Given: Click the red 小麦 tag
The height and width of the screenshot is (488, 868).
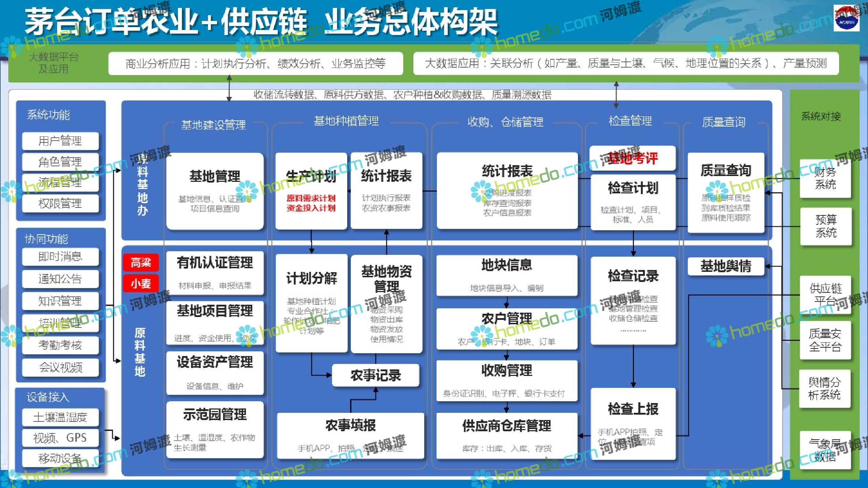Looking at the screenshot, I should (x=141, y=283).
